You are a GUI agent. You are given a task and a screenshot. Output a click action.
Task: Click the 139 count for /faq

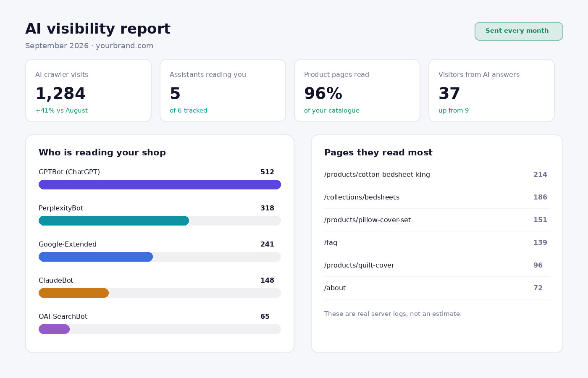pos(540,243)
